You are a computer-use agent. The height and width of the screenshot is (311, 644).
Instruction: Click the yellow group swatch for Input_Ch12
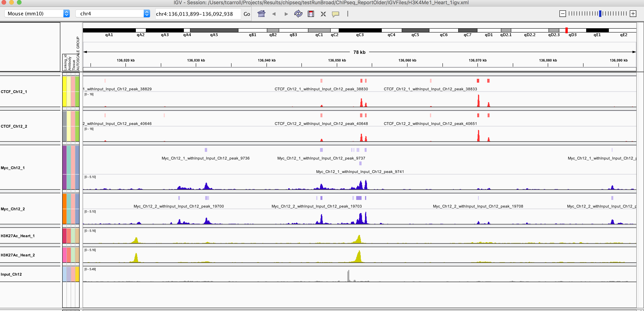click(77, 274)
